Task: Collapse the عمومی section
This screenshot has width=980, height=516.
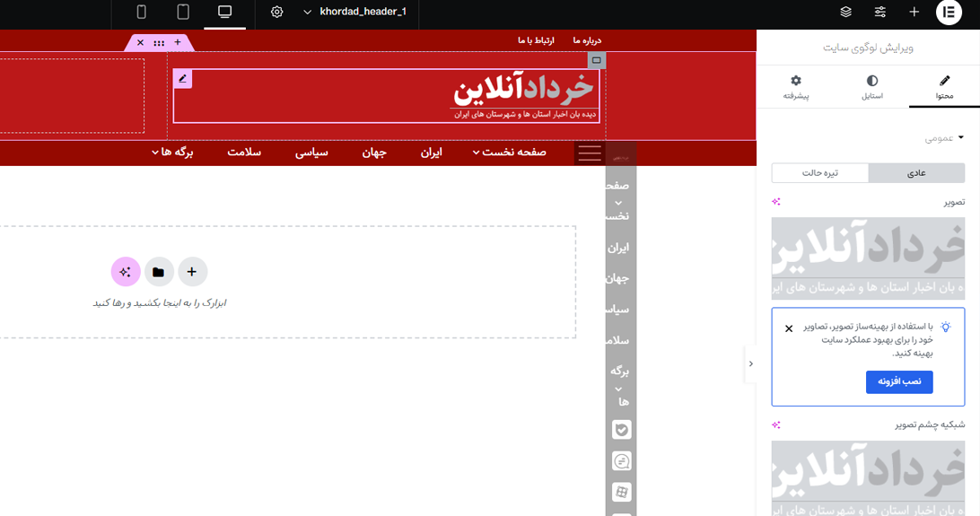Action: pyautogui.click(x=944, y=138)
